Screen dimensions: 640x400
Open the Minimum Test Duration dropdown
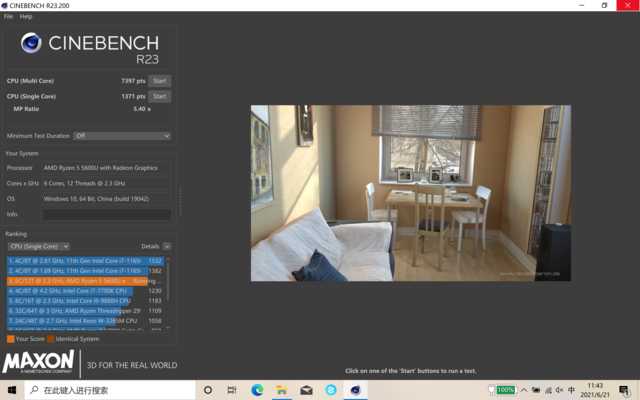pyautogui.click(x=122, y=136)
